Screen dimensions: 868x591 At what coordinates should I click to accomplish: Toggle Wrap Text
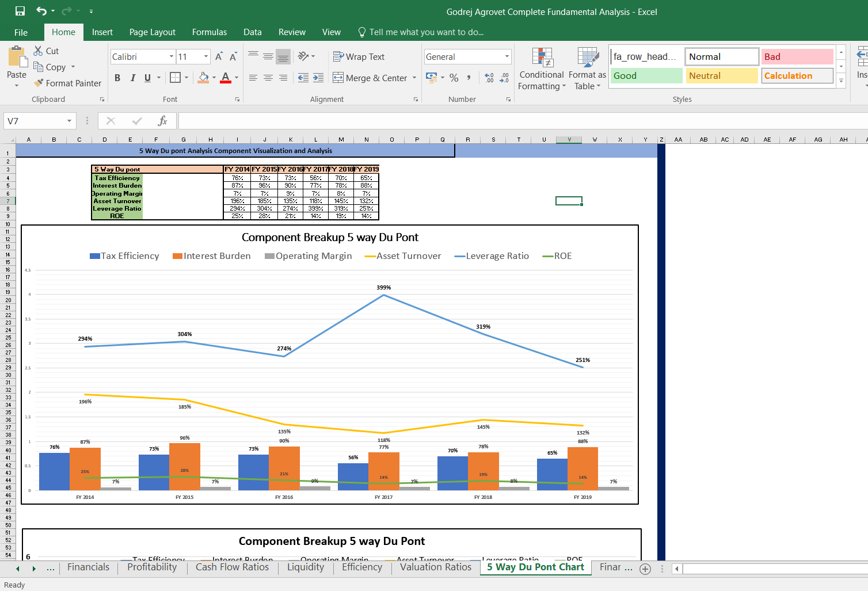coord(359,56)
